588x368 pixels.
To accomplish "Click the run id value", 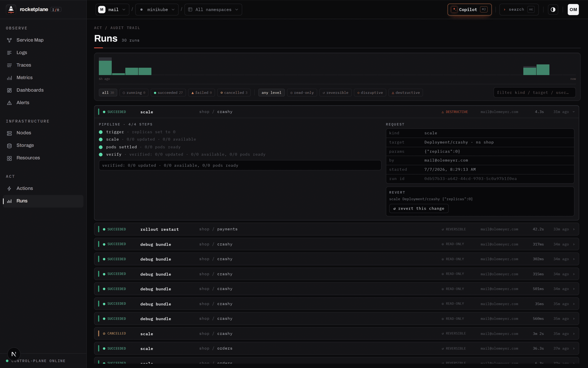I will pyautogui.click(x=470, y=179).
